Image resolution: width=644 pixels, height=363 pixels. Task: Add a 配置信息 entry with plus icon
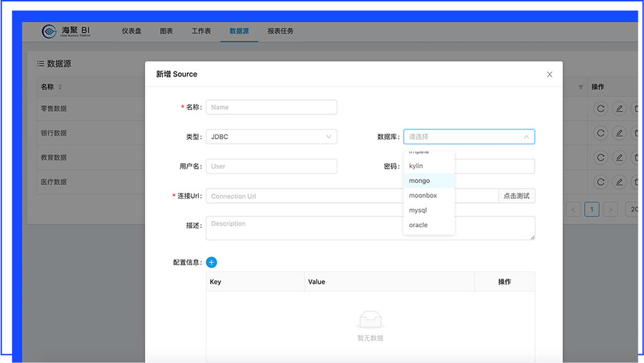pos(212,262)
